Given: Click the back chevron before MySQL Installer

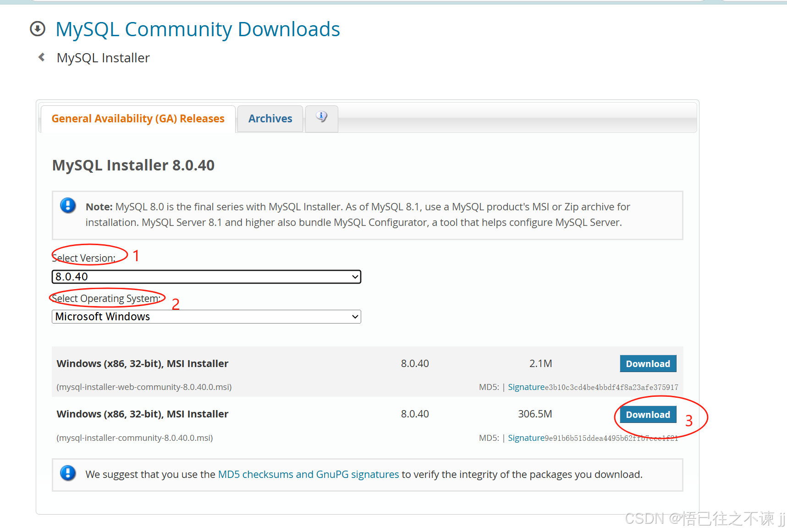Looking at the screenshot, I should [x=41, y=57].
